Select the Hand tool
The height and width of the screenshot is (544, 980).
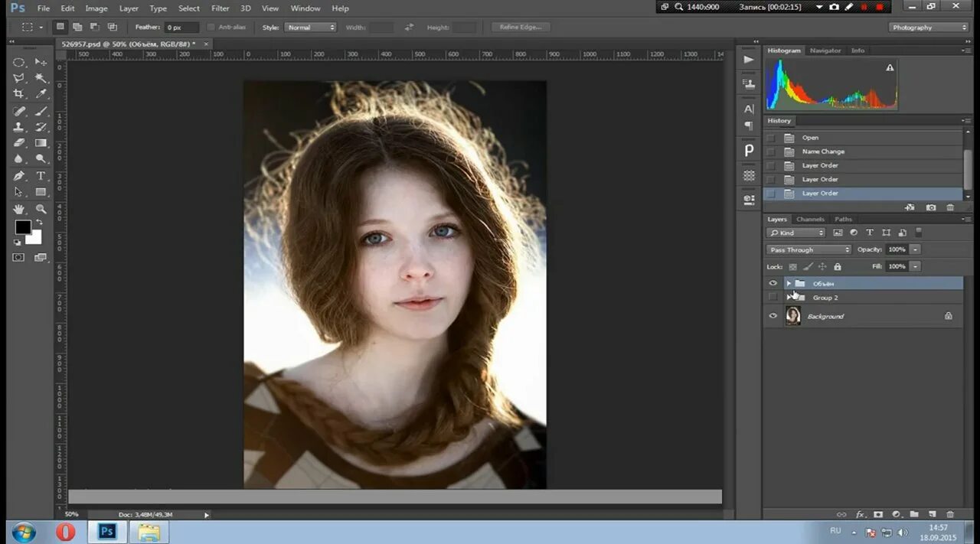[x=19, y=209]
